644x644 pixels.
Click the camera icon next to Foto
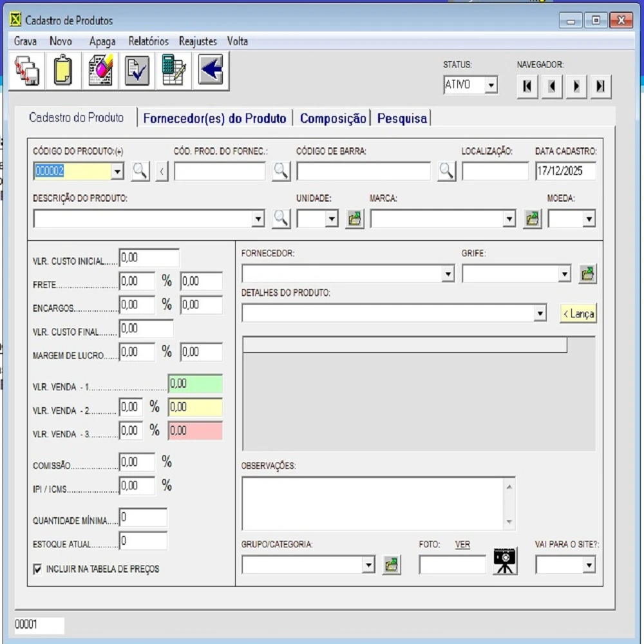505,562
